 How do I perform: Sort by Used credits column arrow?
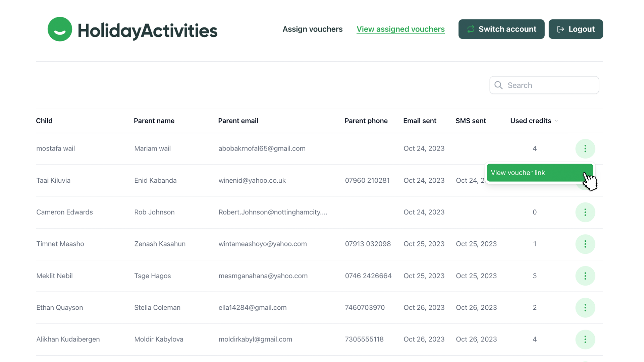point(556,121)
